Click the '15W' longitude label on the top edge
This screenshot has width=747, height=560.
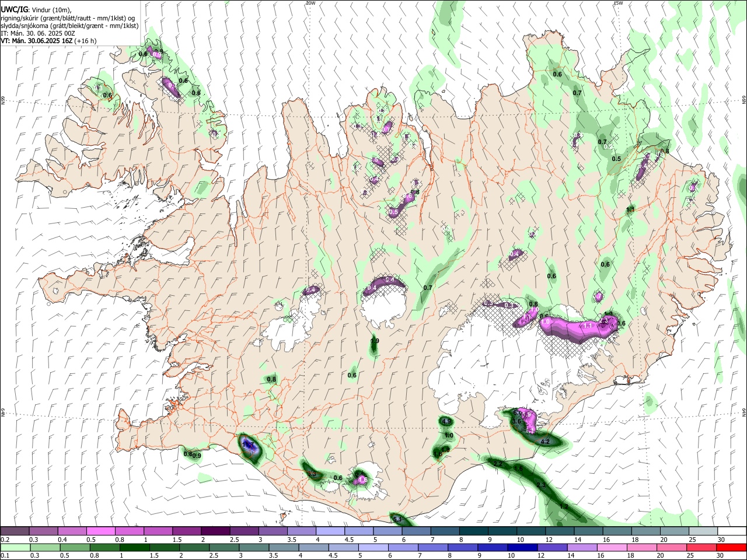tap(618, 3)
